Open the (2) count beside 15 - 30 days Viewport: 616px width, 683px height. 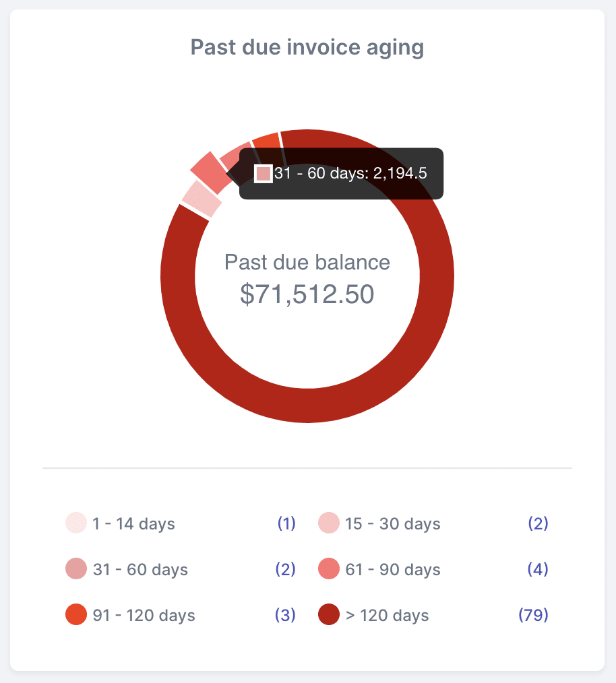point(538,523)
